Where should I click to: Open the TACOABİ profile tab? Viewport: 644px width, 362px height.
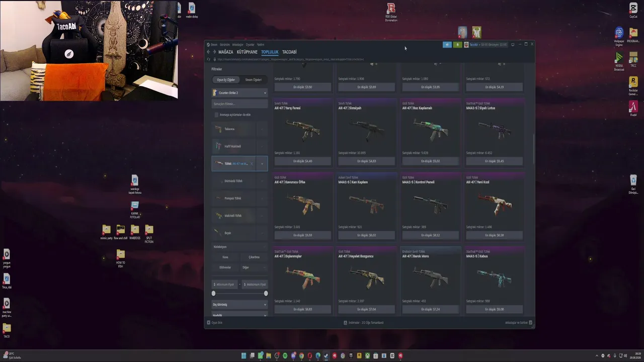[289, 52]
